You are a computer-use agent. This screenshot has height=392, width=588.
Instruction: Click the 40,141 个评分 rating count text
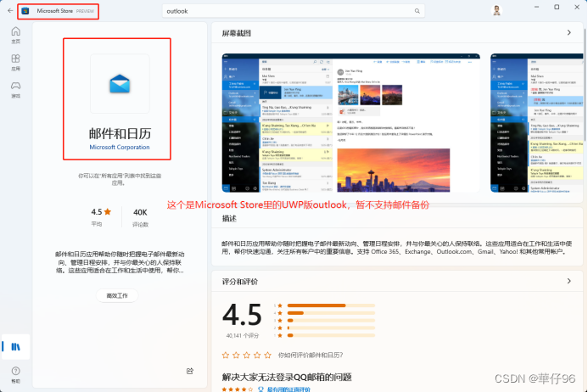click(x=243, y=335)
